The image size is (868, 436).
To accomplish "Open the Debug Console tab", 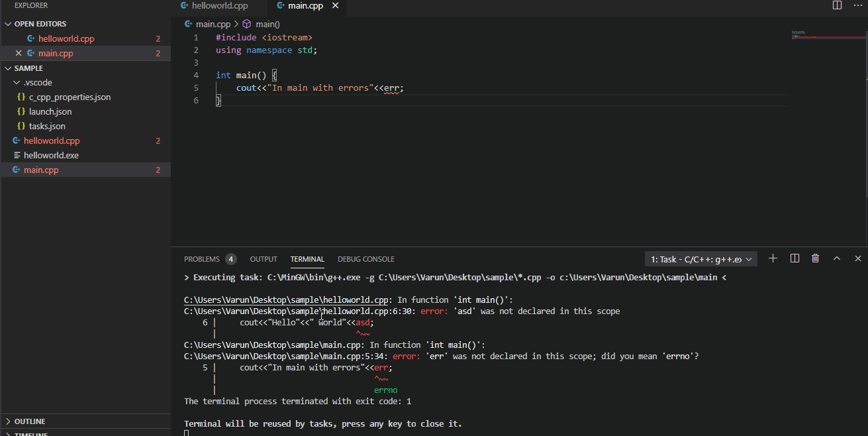I will click(x=365, y=259).
